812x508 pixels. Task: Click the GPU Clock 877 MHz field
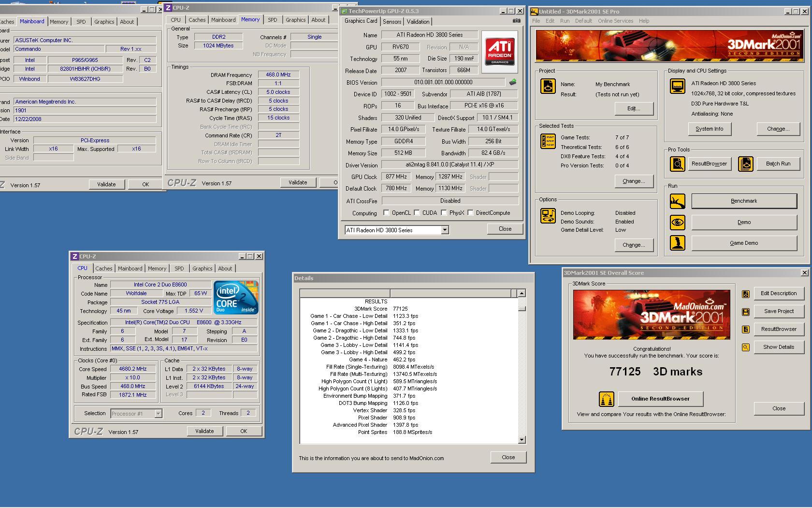[396, 177]
